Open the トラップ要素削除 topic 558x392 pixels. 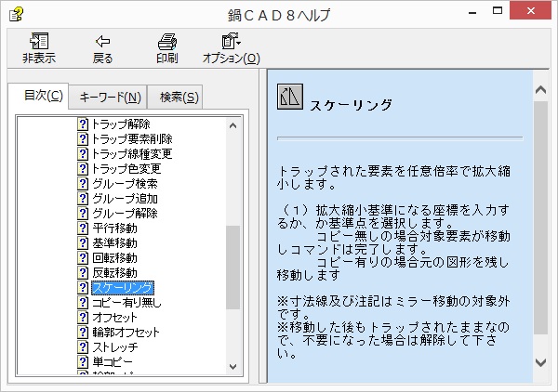point(132,139)
